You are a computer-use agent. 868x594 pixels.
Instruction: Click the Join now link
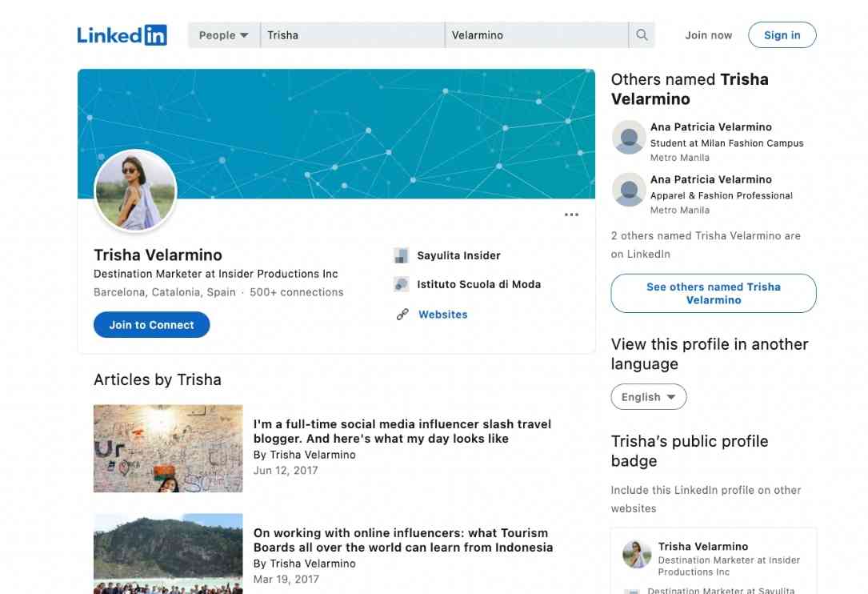pos(709,35)
